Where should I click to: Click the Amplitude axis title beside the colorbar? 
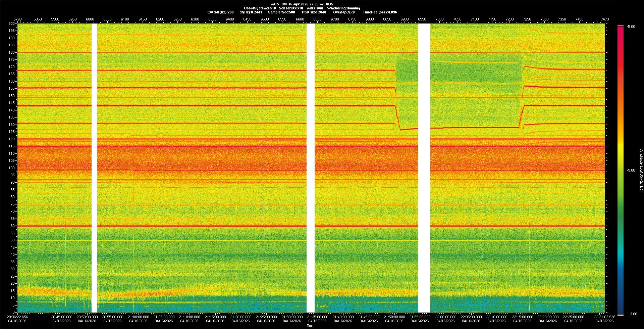(641, 170)
